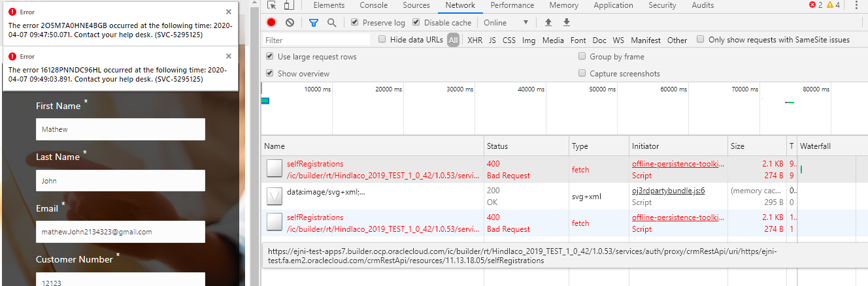Toggle the filter funnel icon

coord(314,22)
